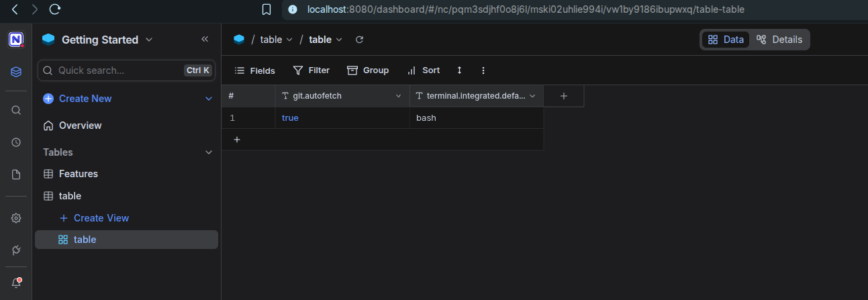Click the browser back arrow
This screenshot has width=868, height=300.
pos(16,9)
